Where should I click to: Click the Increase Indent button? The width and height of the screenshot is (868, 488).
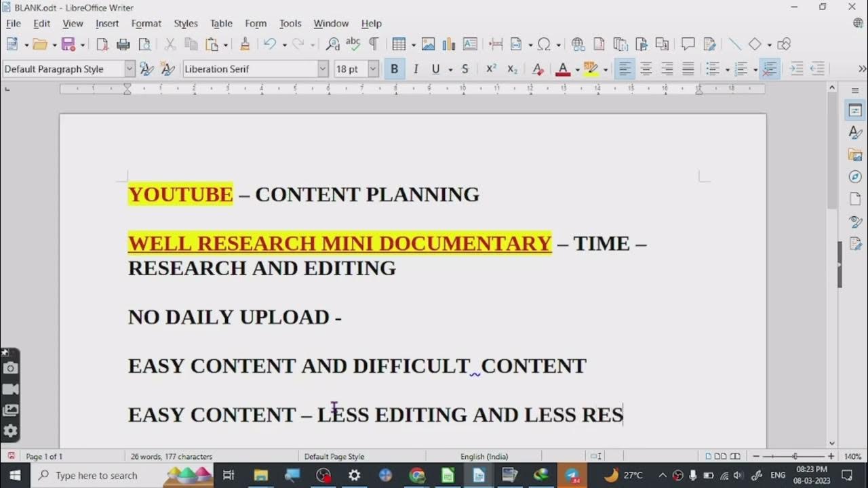[x=797, y=68]
